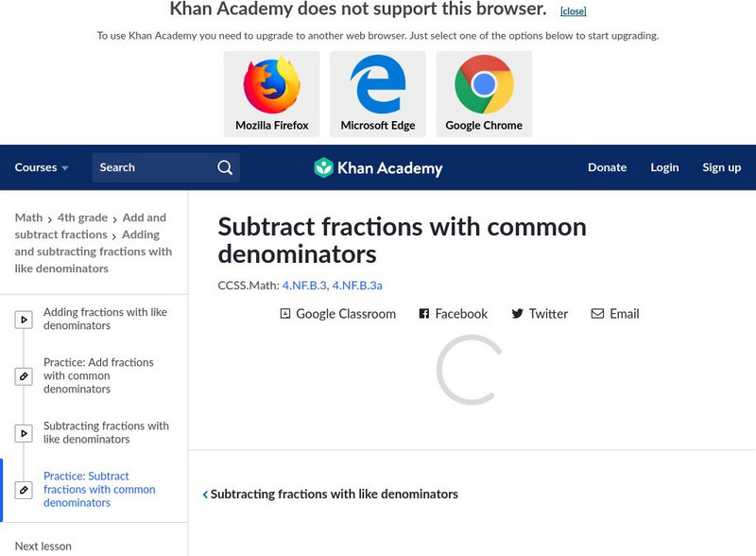
Task: Click Login in the navigation bar
Action: click(x=664, y=167)
